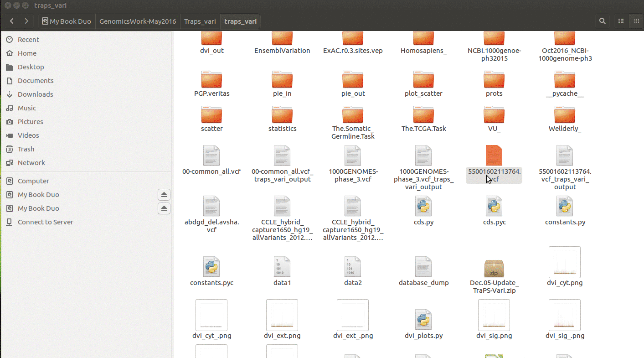Select the abdgd_del.avsha.vcf file
Screen dimensions: 644x358
211,215
